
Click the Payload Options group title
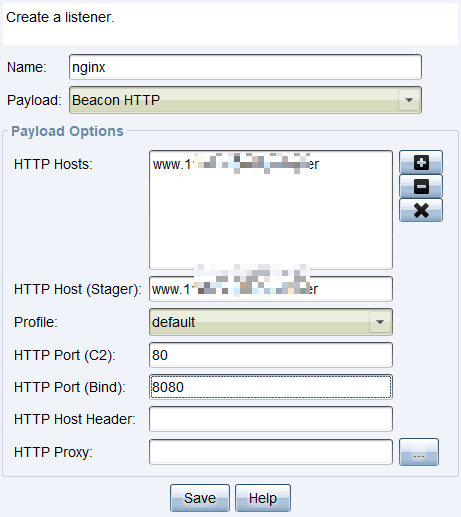(67, 131)
